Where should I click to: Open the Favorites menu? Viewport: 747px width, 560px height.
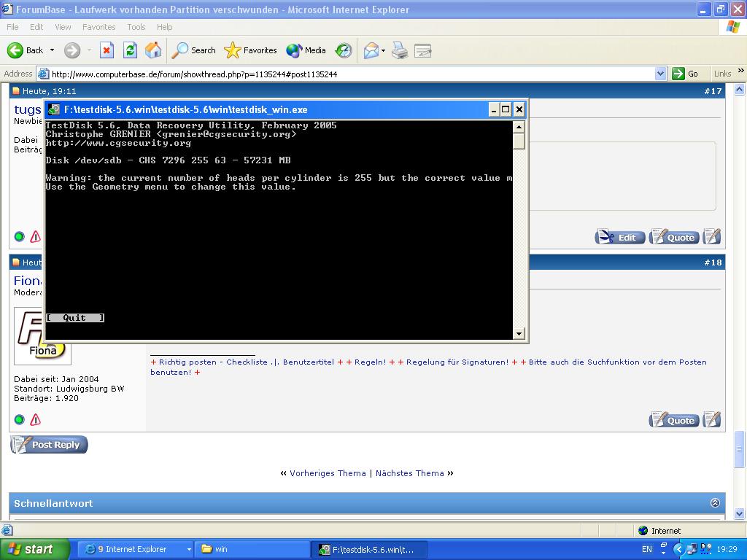pos(98,27)
